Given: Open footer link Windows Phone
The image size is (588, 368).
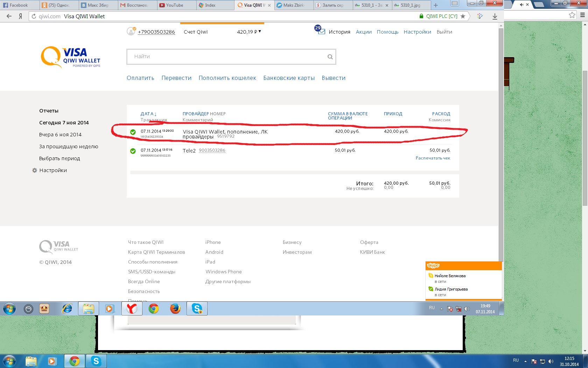Looking at the screenshot, I should tap(224, 272).
